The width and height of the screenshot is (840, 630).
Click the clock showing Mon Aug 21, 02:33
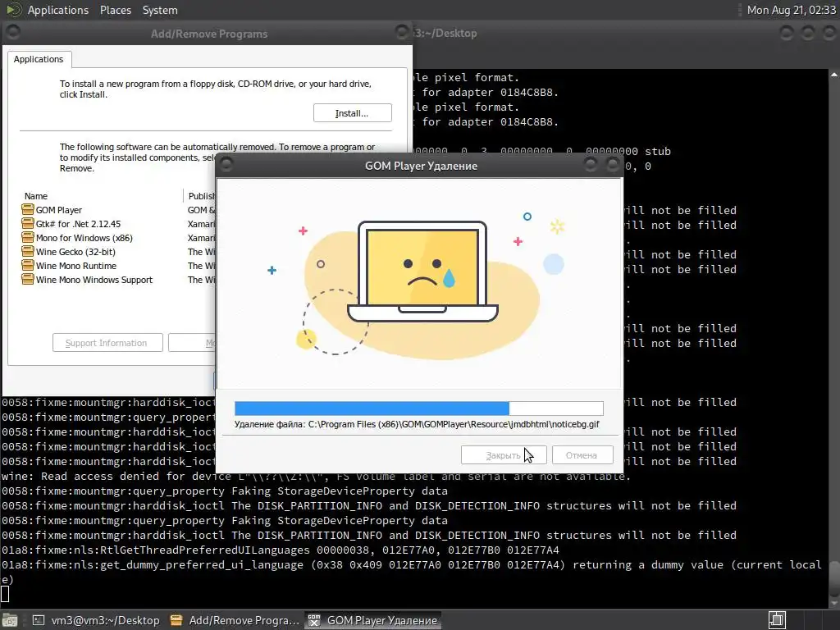[x=792, y=10]
